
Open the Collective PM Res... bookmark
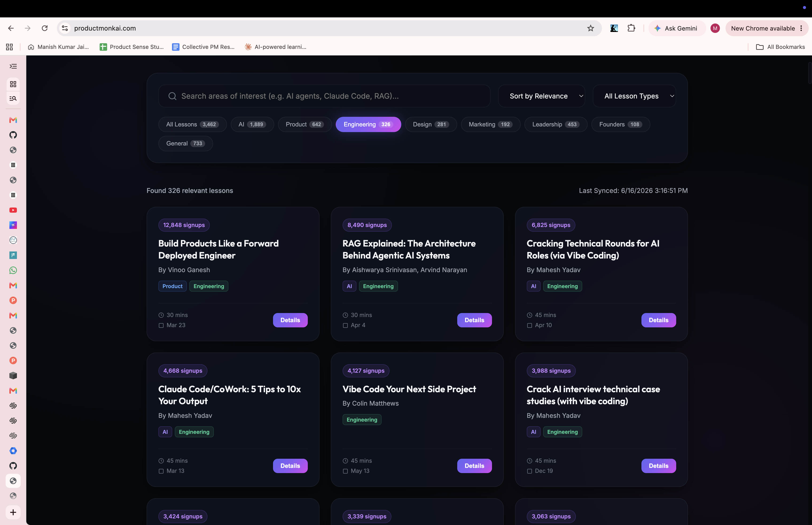click(203, 47)
